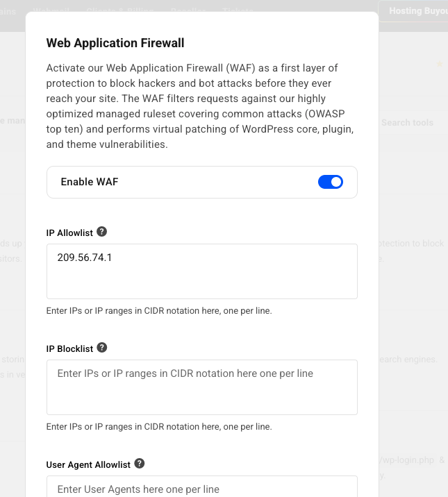Click the yellow star icon behind the modal
Image resolution: width=448 pixels, height=497 pixels.
439,65
